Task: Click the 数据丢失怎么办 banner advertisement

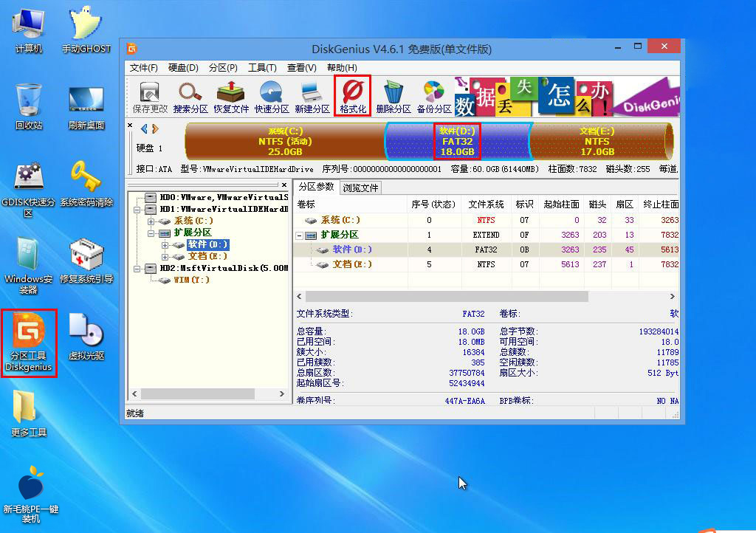Action: click(x=567, y=97)
